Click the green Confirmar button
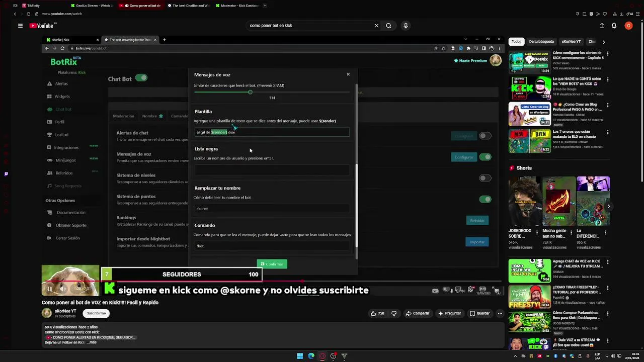The width and height of the screenshot is (644, 362). [272, 264]
